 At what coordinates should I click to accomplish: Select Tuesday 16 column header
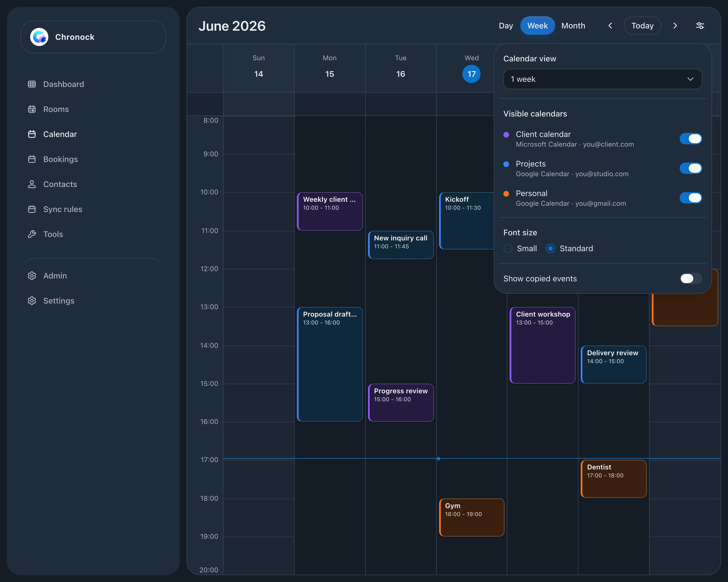click(x=400, y=68)
